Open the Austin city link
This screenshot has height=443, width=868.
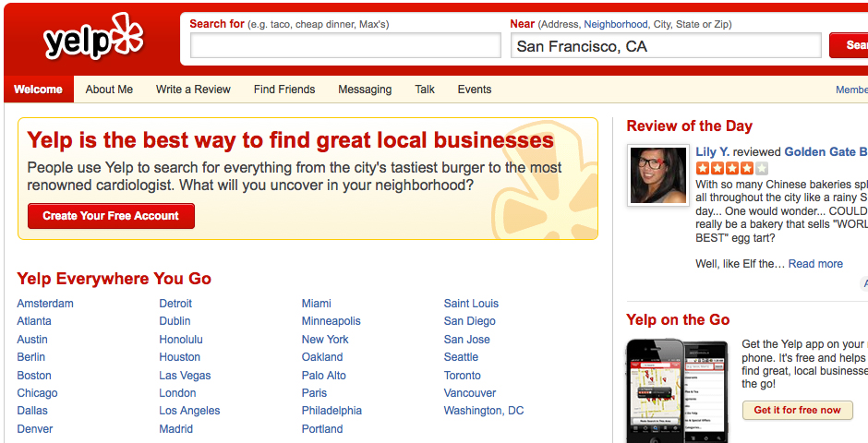click(x=32, y=339)
